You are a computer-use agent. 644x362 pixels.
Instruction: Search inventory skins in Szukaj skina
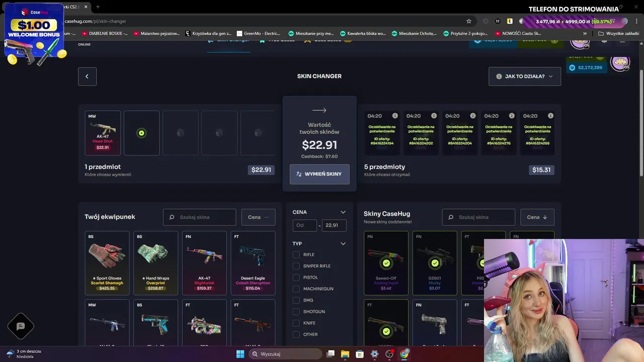(x=199, y=217)
